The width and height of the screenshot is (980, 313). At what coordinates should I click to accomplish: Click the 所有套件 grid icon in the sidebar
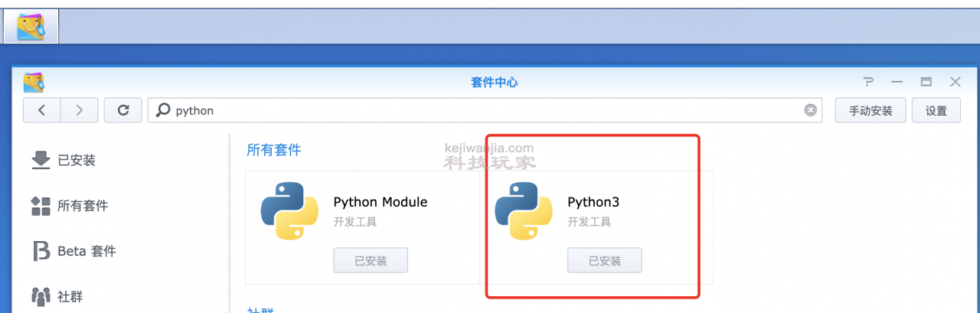[x=41, y=205]
